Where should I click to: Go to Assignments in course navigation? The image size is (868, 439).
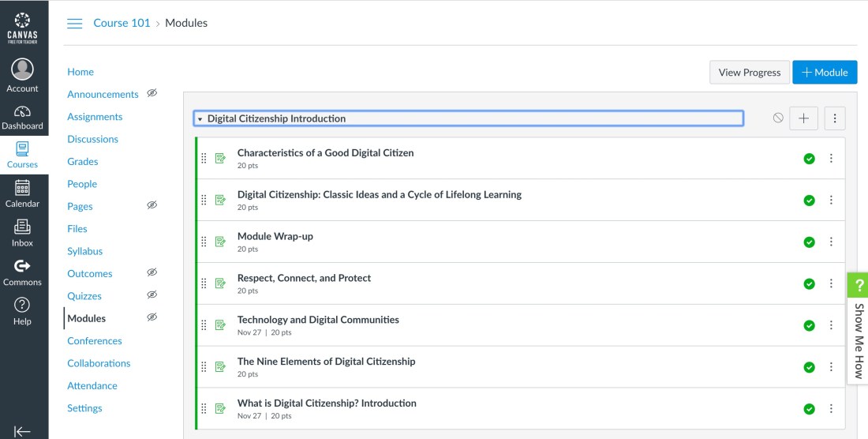coord(95,117)
